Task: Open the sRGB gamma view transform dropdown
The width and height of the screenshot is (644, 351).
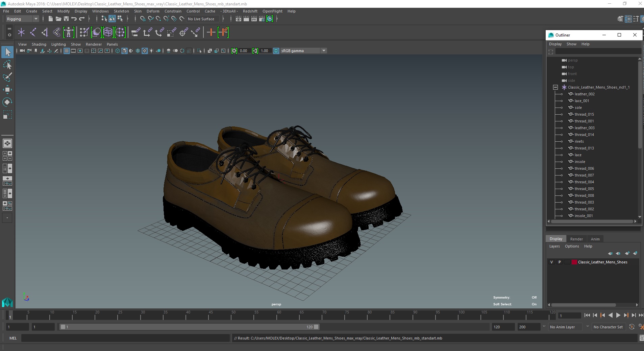Action: (324, 51)
